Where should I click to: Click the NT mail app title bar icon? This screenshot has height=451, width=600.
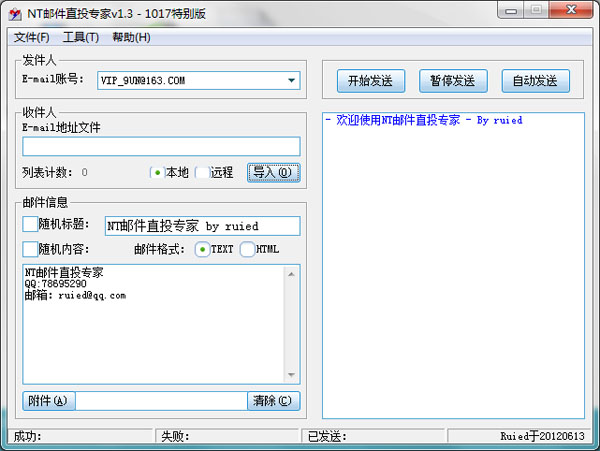(x=15, y=14)
